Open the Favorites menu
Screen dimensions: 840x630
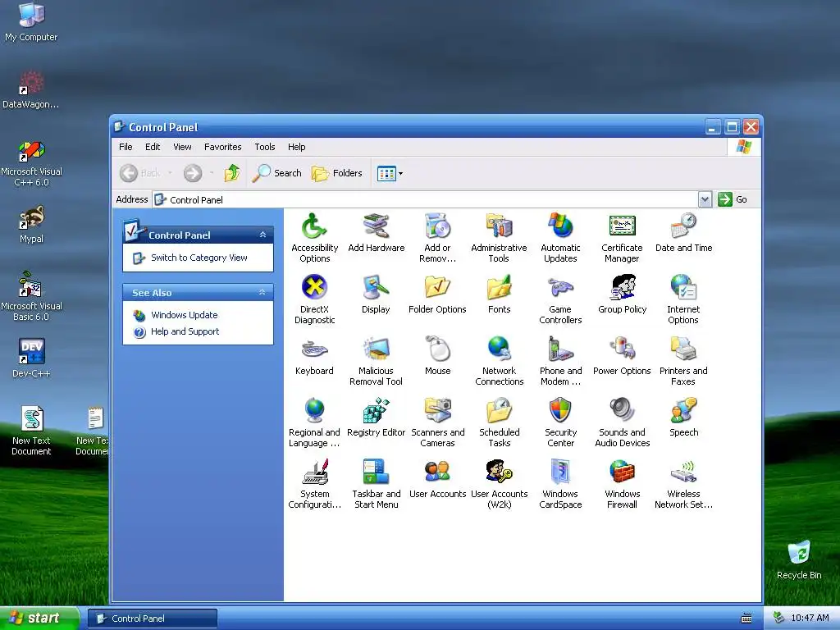point(222,147)
